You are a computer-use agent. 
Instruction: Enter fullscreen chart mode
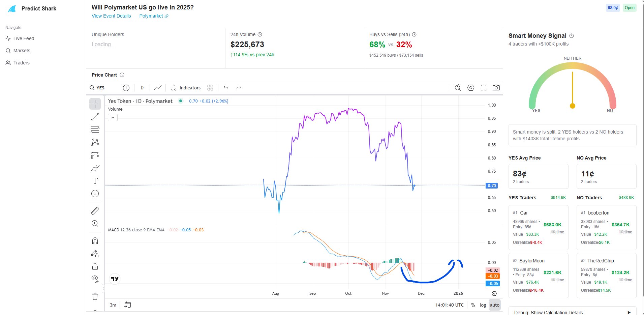[x=484, y=88]
